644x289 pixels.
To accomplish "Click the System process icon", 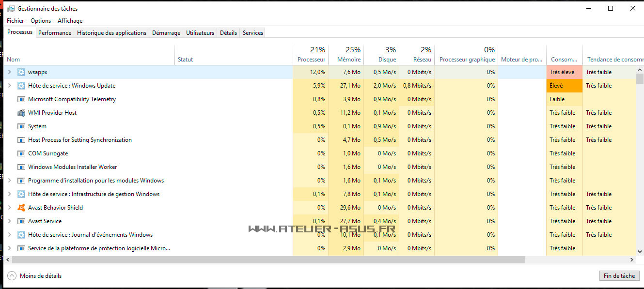I will point(21,126).
